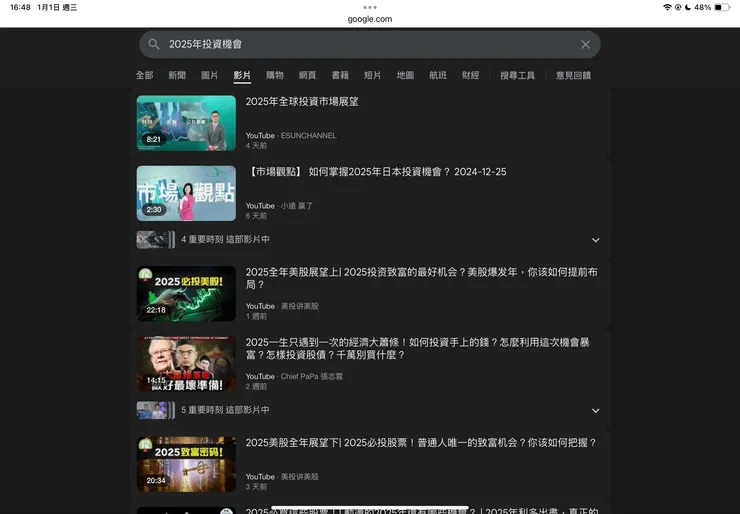Open key moments preview thumbnail for 4 重要時刻
The height and width of the screenshot is (514, 740).
(155, 239)
